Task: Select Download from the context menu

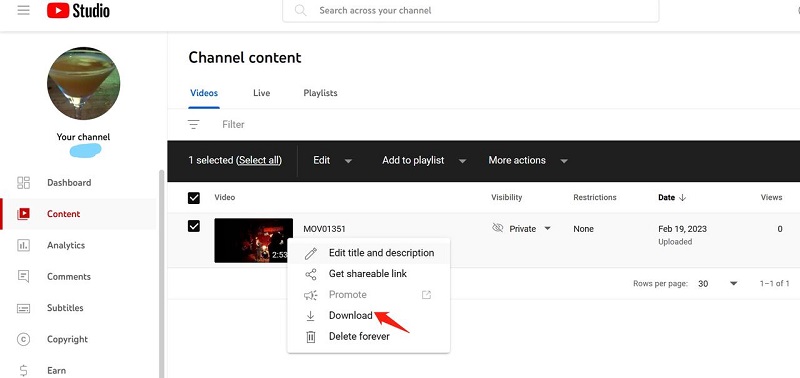Action: (369, 316)
